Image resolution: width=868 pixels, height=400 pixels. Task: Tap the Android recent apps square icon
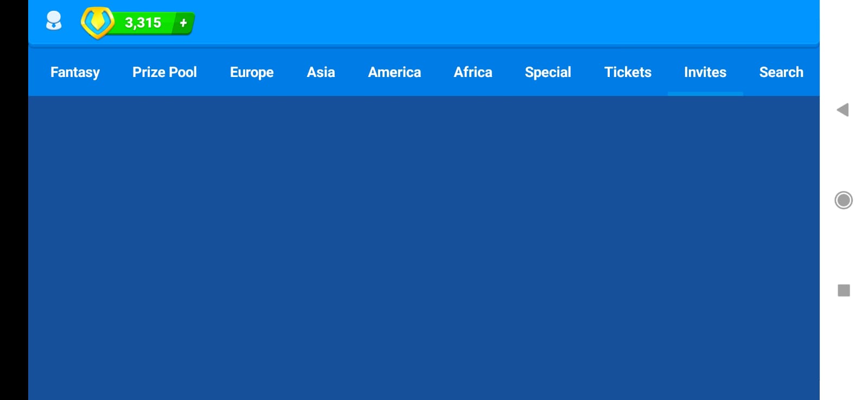[x=844, y=291]
